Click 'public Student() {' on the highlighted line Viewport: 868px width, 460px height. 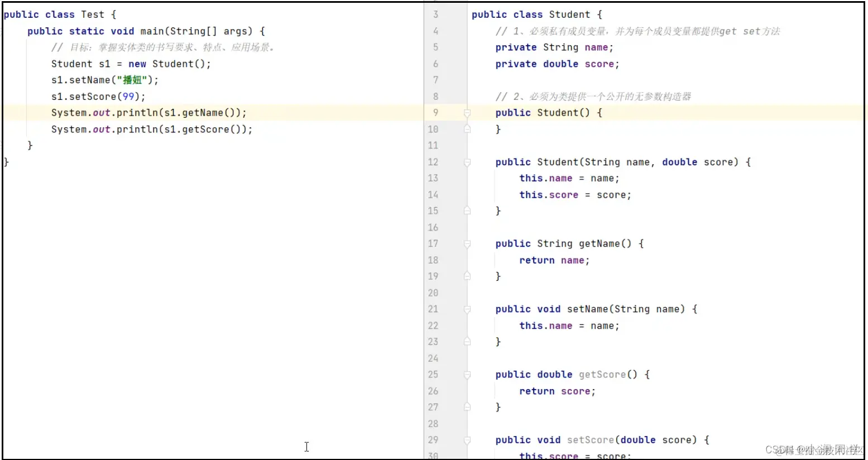[x=549, y=113]
